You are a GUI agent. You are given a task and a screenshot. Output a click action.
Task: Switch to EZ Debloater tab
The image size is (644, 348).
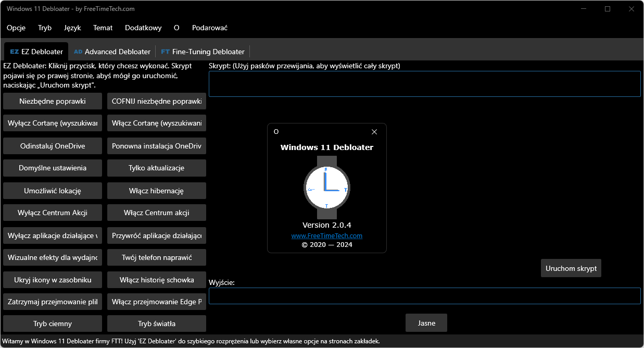pyautogui.click(x=36, y=52)
